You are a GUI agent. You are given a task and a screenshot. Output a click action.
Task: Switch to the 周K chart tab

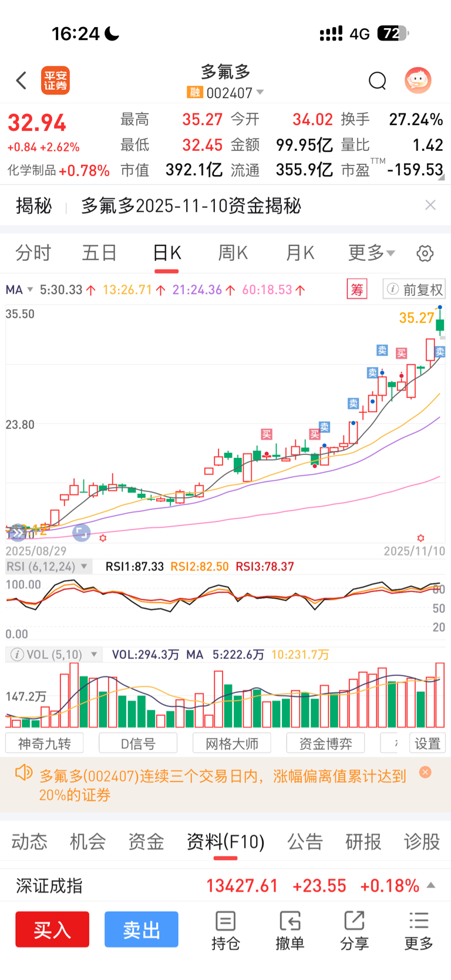click(x=233, y=253)
